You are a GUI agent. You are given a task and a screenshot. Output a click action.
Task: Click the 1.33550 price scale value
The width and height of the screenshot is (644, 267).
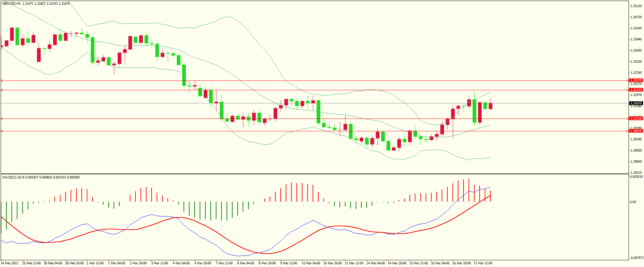coord(636,51)
